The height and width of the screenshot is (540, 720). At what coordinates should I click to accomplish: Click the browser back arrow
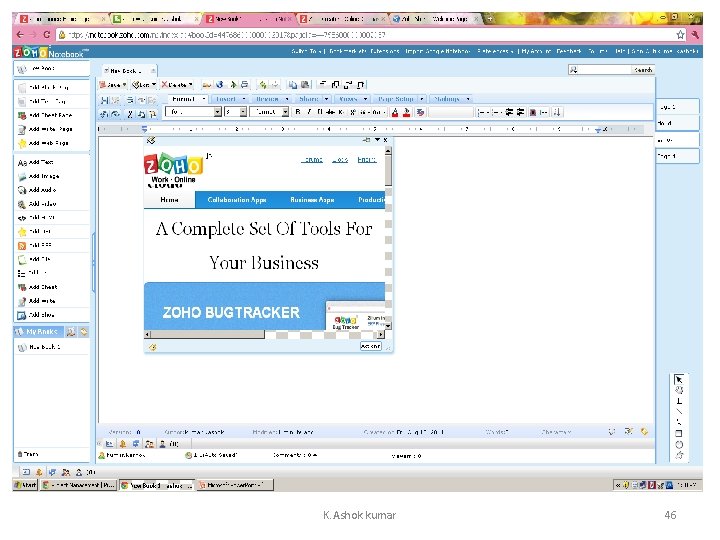(x=20, y=35)
